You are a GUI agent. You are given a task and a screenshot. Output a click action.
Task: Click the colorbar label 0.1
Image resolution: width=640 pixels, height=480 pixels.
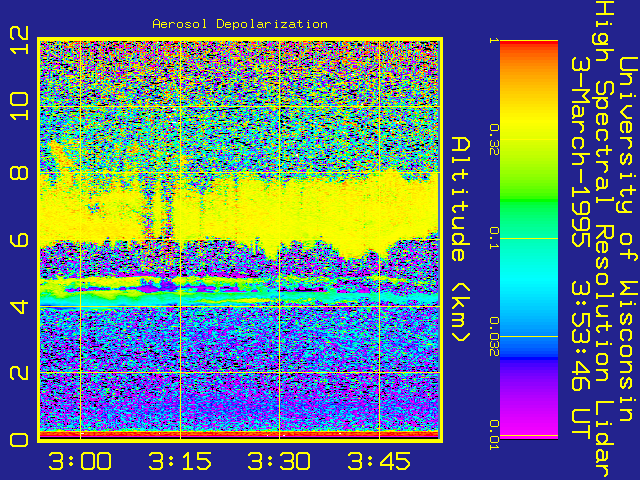coord(494,238)
